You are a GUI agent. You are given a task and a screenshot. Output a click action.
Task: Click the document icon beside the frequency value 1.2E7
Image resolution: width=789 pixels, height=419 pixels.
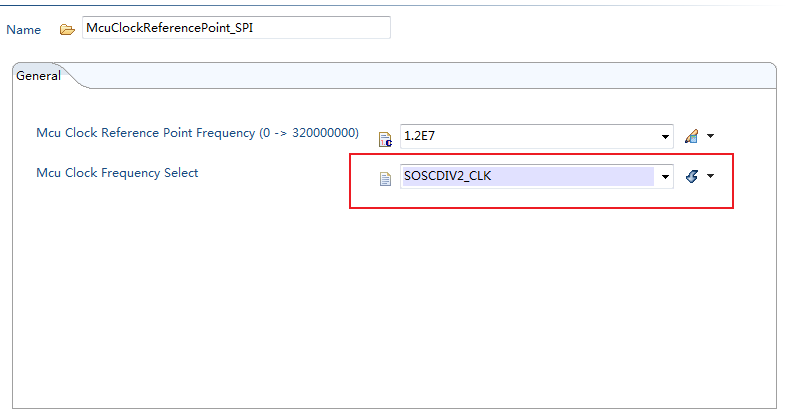coord(385,139)
